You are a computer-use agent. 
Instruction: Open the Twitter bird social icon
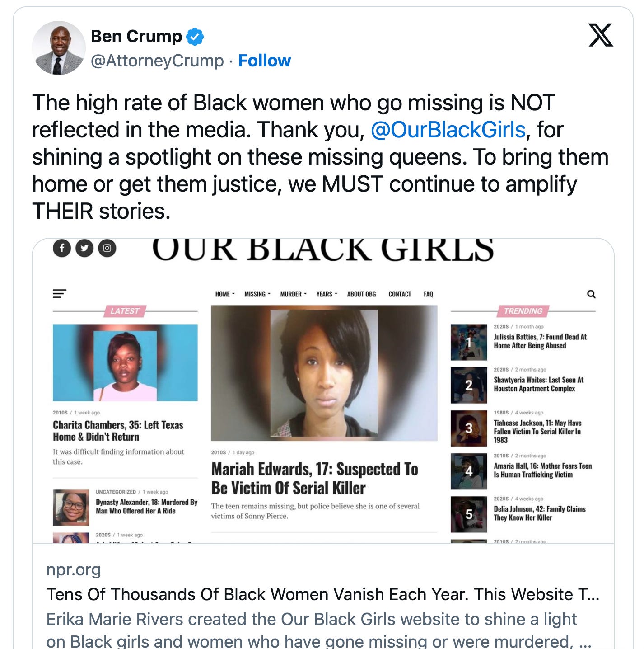point(84,248)
